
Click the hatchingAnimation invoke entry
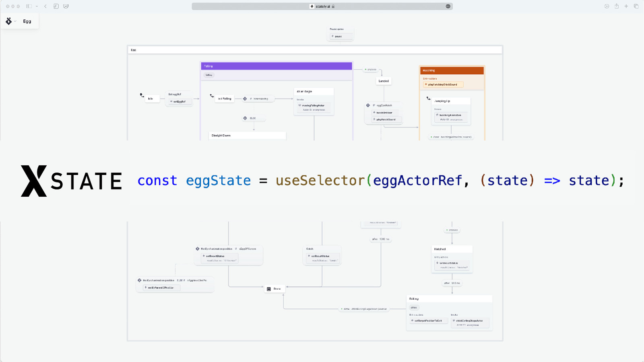click(451, 117)
